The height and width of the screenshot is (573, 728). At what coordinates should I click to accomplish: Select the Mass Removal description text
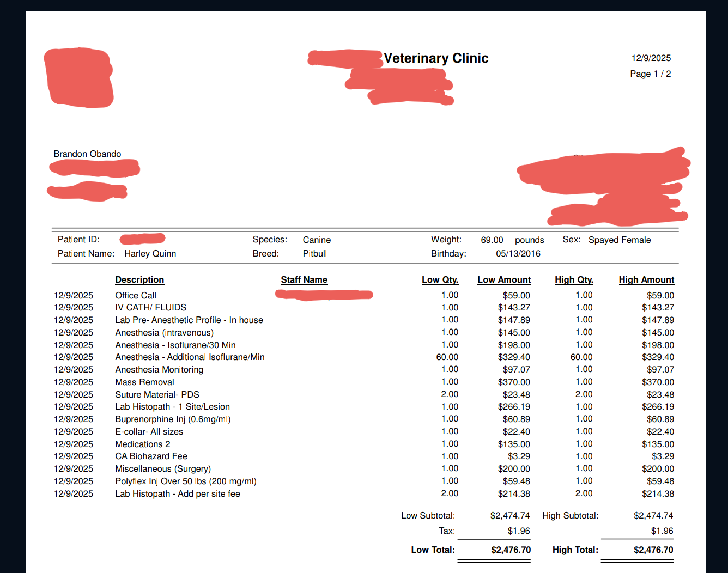click(x=144, y=382)
